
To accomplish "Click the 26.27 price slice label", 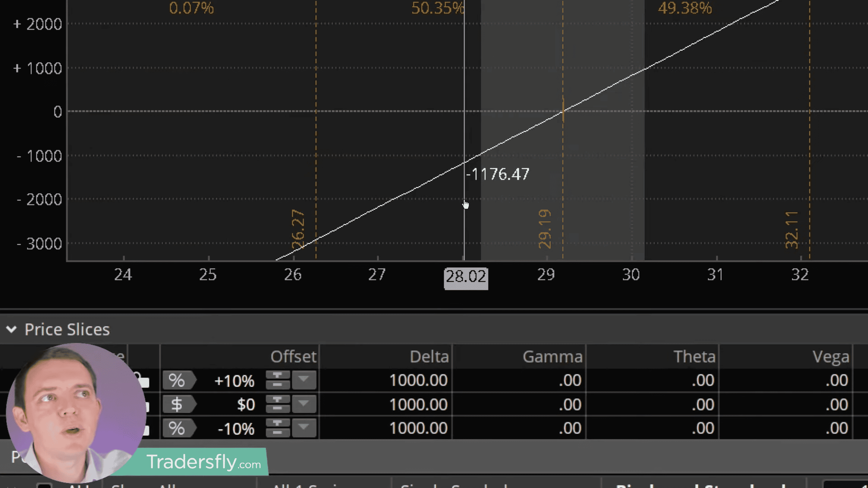I will pos(298,229).
